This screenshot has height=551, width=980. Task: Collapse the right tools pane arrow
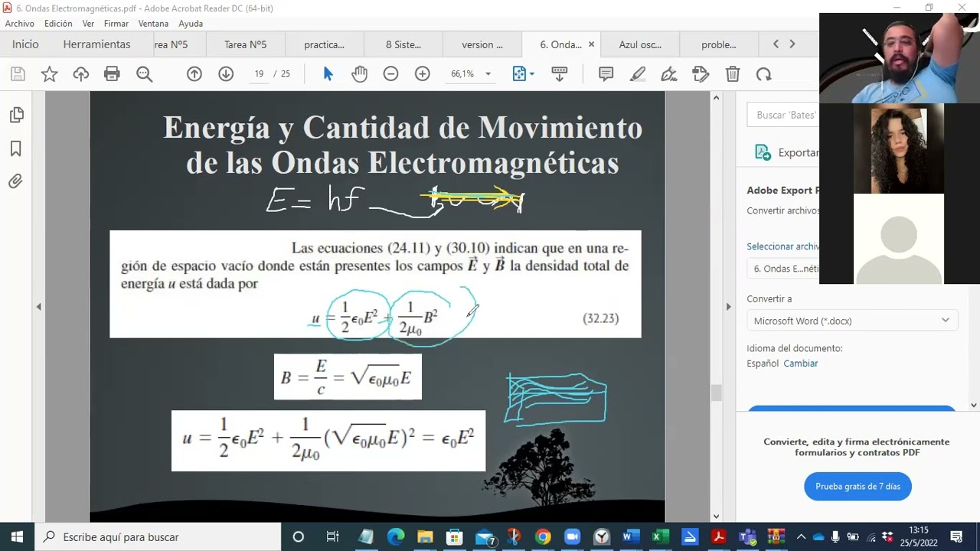728,307
